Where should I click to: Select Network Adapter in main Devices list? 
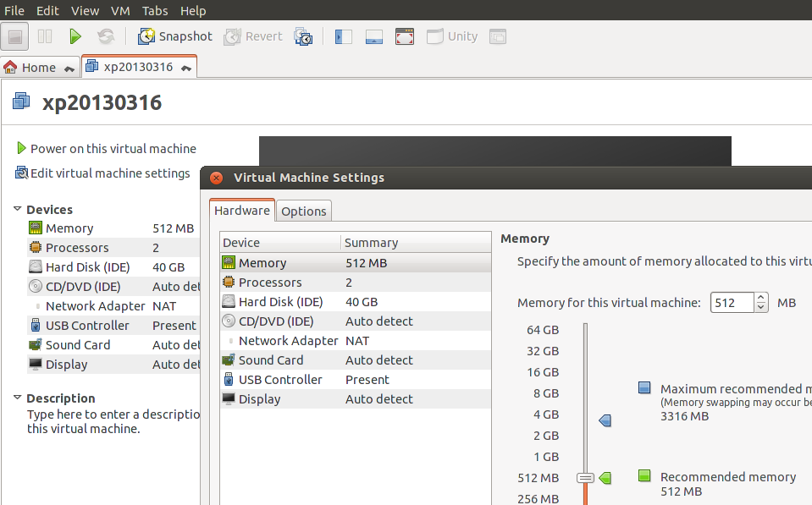pos(113,306)
